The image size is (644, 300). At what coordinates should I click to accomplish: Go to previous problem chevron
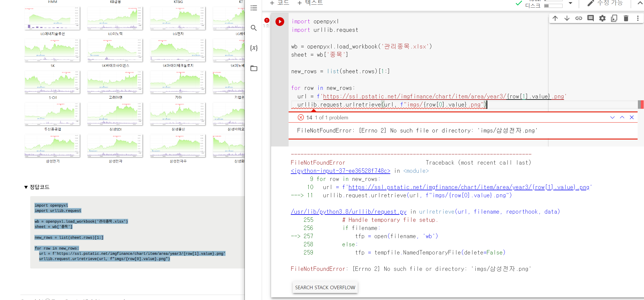point(622,117)
